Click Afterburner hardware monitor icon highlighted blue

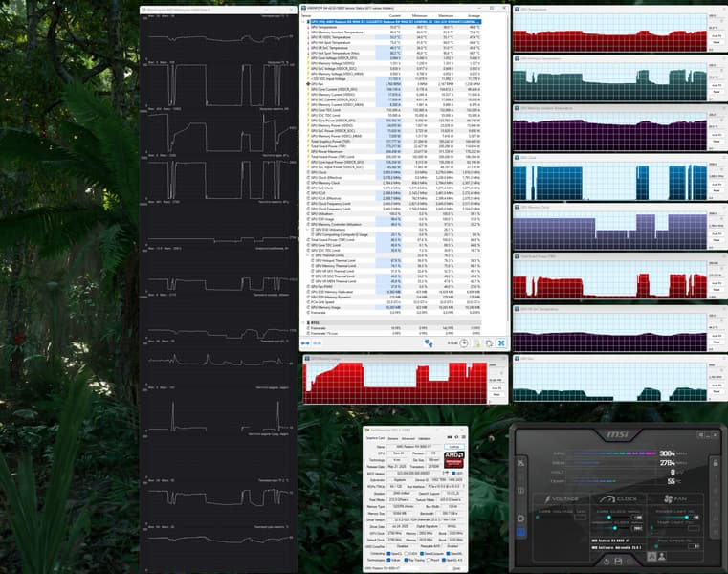(520, 532)
